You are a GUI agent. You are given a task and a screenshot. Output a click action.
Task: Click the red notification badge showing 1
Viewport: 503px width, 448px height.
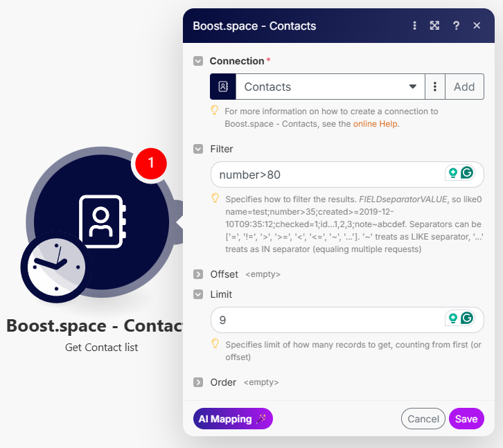point(151,163)
